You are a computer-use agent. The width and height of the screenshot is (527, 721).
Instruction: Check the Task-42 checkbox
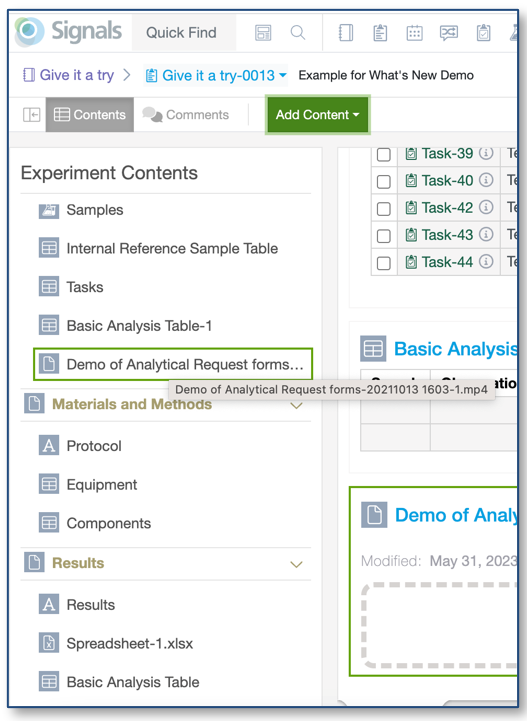coord(384,209)
